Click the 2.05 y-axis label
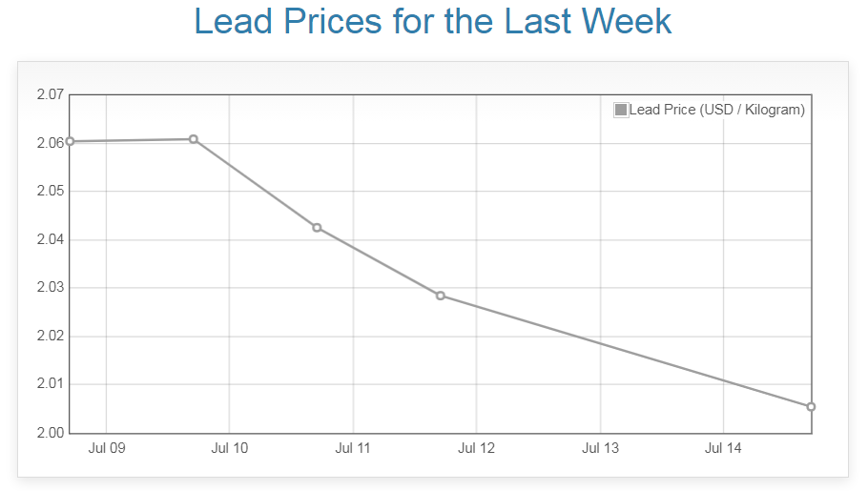The height and width of the screenshot is (491, 868). click(x=50, y=192)
